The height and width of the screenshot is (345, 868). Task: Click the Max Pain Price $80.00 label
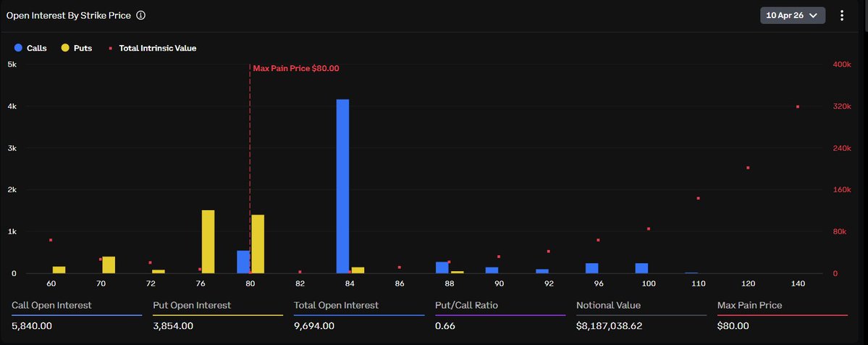point(295,68)
